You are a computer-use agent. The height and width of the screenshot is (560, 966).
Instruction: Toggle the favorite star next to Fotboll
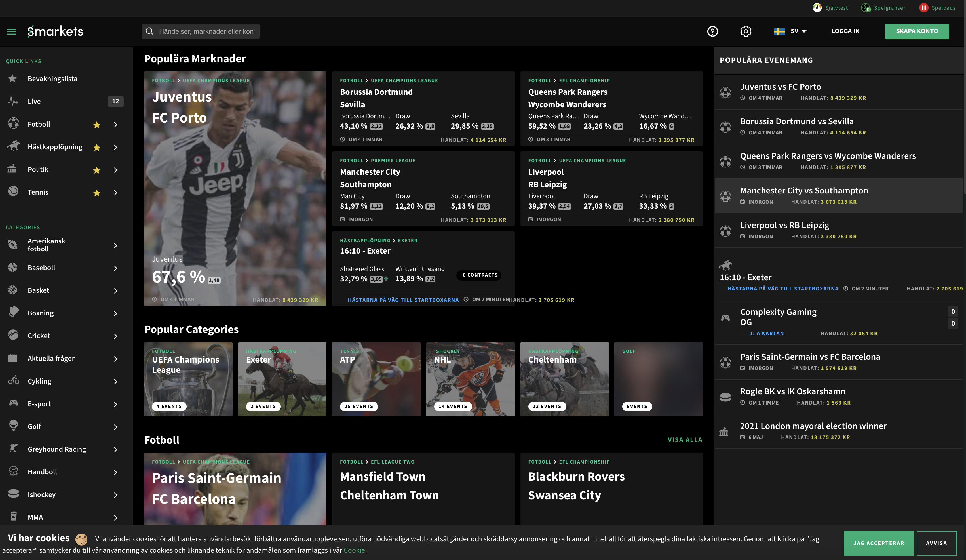[97, 125]
